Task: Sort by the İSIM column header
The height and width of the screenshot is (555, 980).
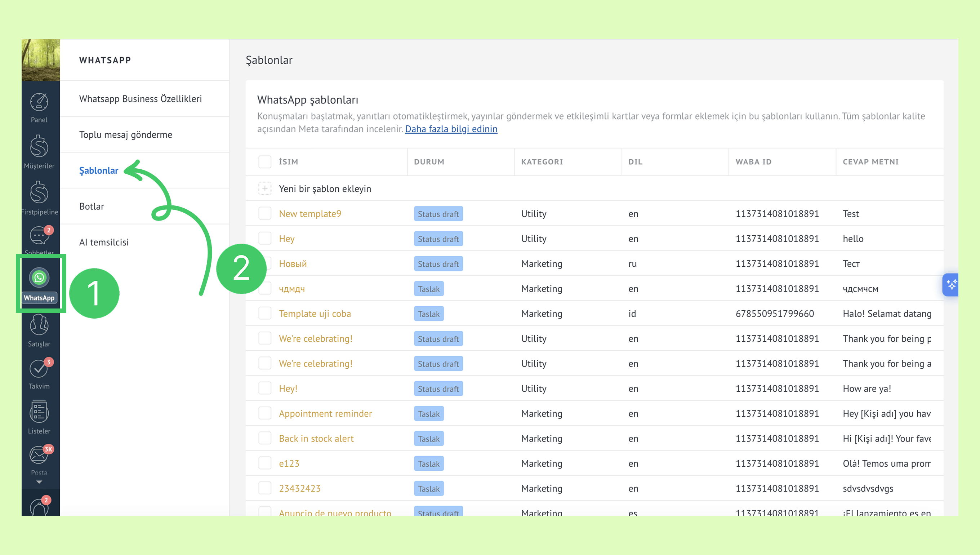Action: [289, 161]
